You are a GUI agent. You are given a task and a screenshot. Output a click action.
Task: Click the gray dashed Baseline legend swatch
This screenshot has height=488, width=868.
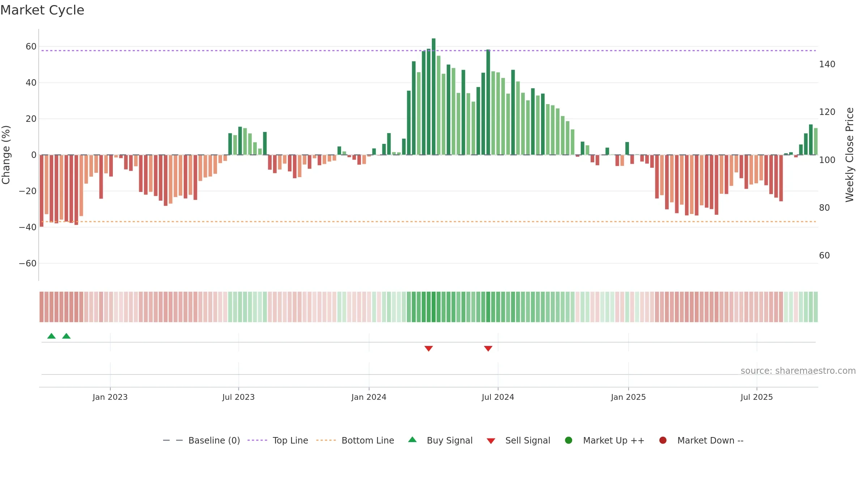(x=173, y=440)
